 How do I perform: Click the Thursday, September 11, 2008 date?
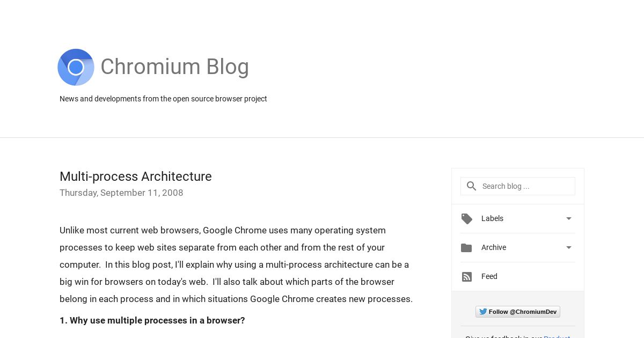[121, 193]
